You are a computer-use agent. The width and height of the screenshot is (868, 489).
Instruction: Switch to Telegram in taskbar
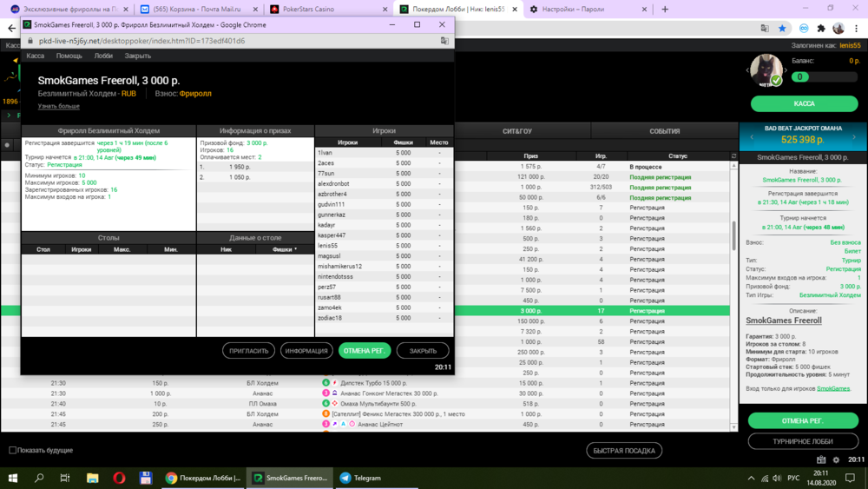click(x=361, y=478)
